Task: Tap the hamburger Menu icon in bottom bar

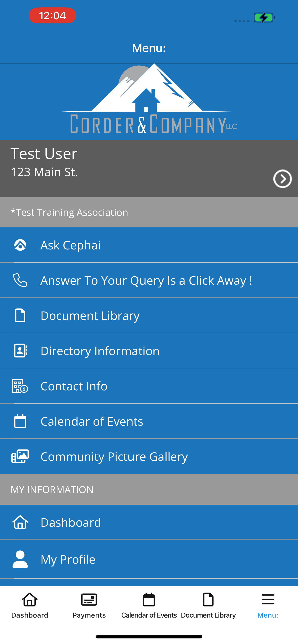Action: coord(268,599)
